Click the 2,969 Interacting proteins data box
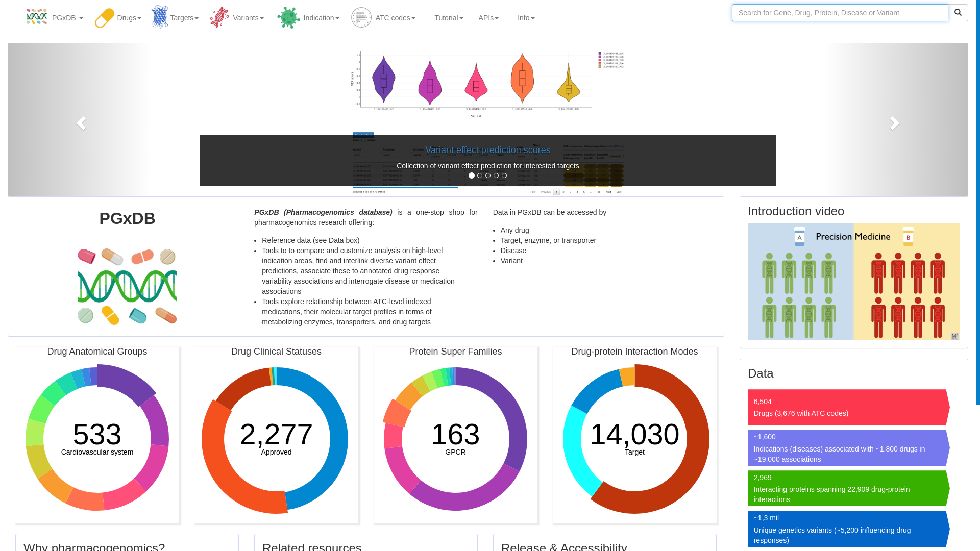Viewport: 980px width, 551px height. coord(848,488)
